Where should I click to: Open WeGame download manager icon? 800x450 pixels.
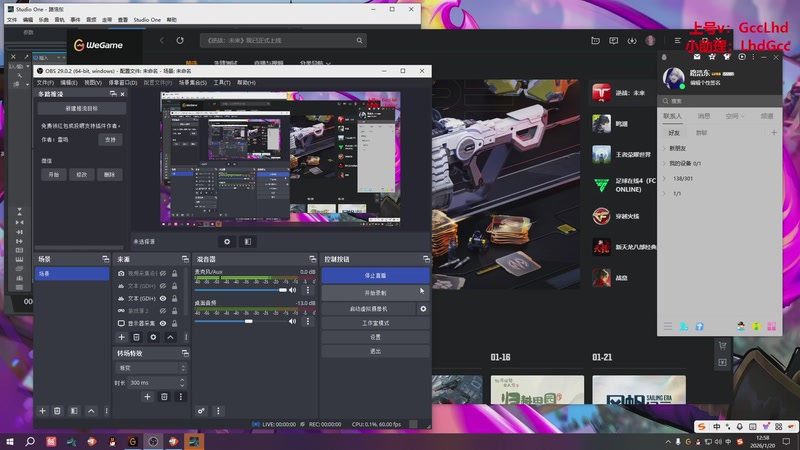click(632, 41)
